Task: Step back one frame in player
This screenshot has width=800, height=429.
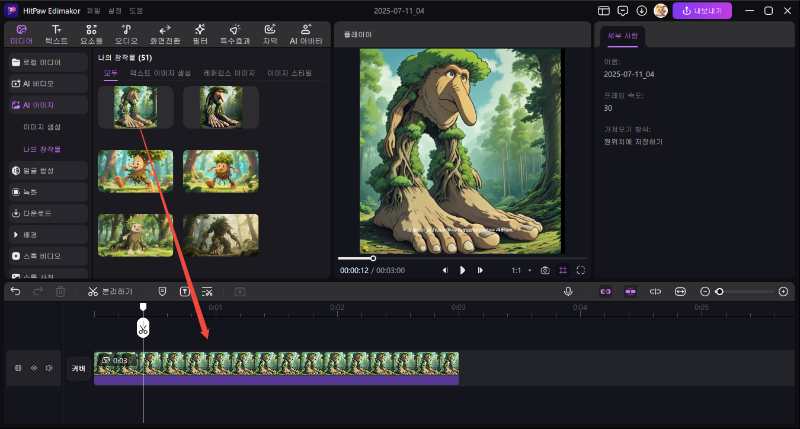Action: click(x=445, y=270)
